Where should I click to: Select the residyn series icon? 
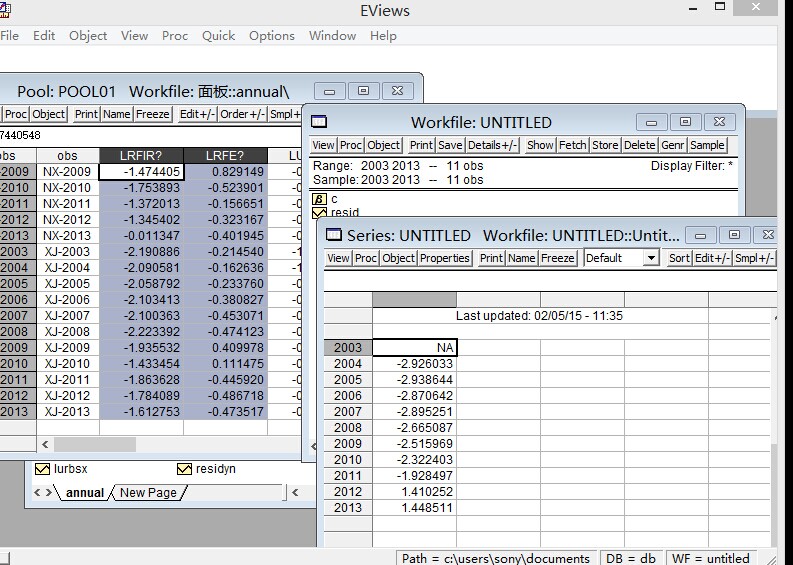click(184, 469)
